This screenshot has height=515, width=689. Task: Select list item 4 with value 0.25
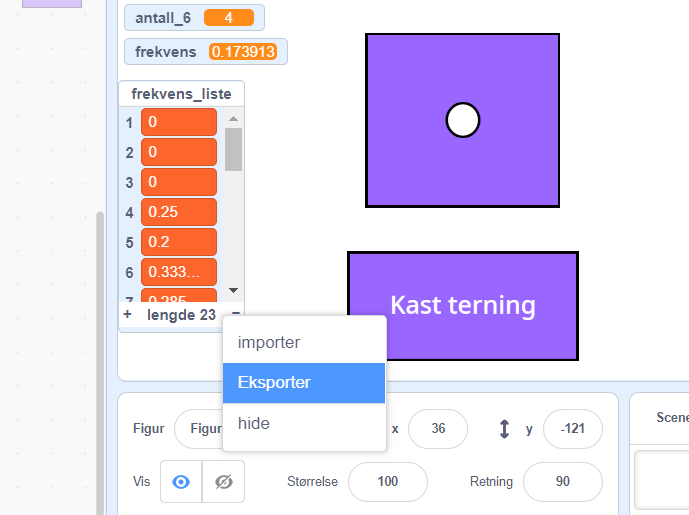(179, 212)
